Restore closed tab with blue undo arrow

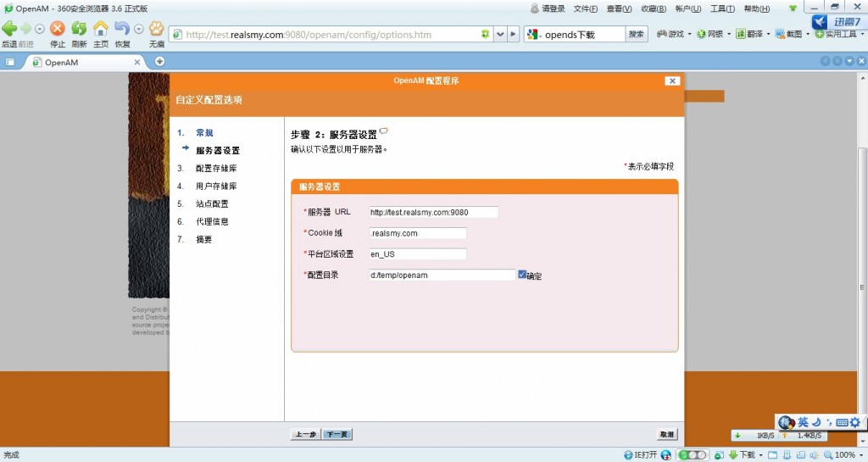pyautogui.click(x=122, y=28)
